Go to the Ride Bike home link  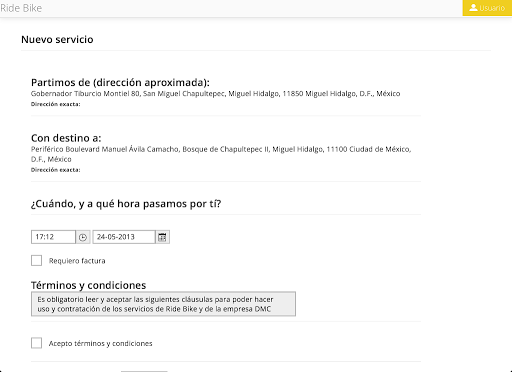pyautogui.click(x=21, y=8)
